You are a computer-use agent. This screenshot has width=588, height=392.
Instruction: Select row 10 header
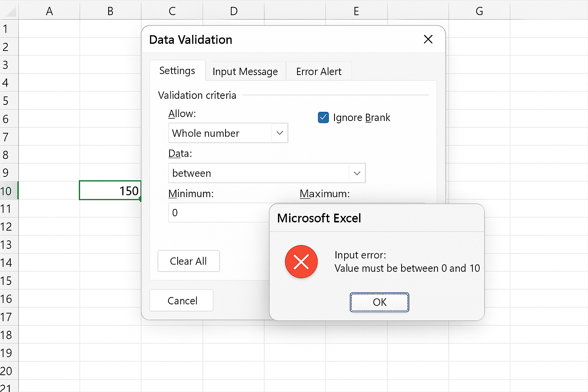pos(9,191)
